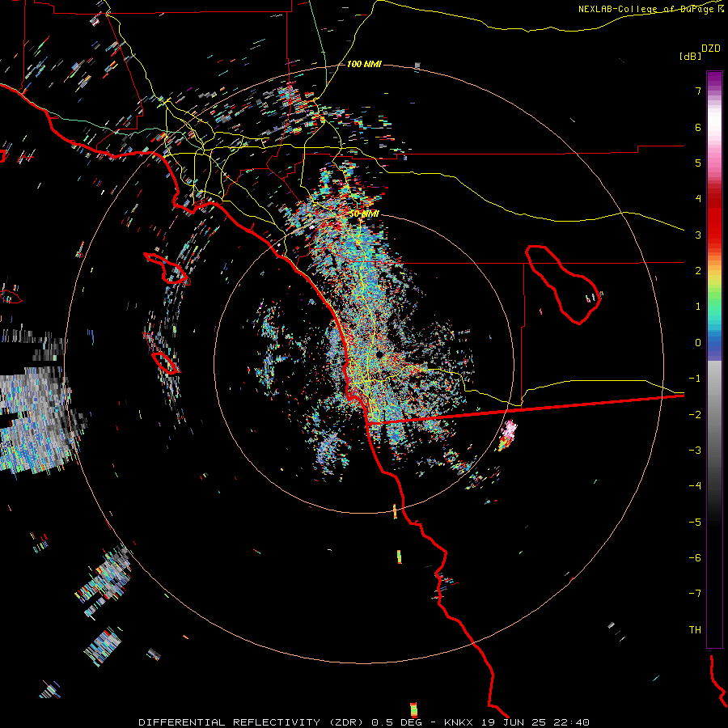This screenshot has height=728, width=728.
Task: Click the TH threshold label on scale
Action: (695, 629)
